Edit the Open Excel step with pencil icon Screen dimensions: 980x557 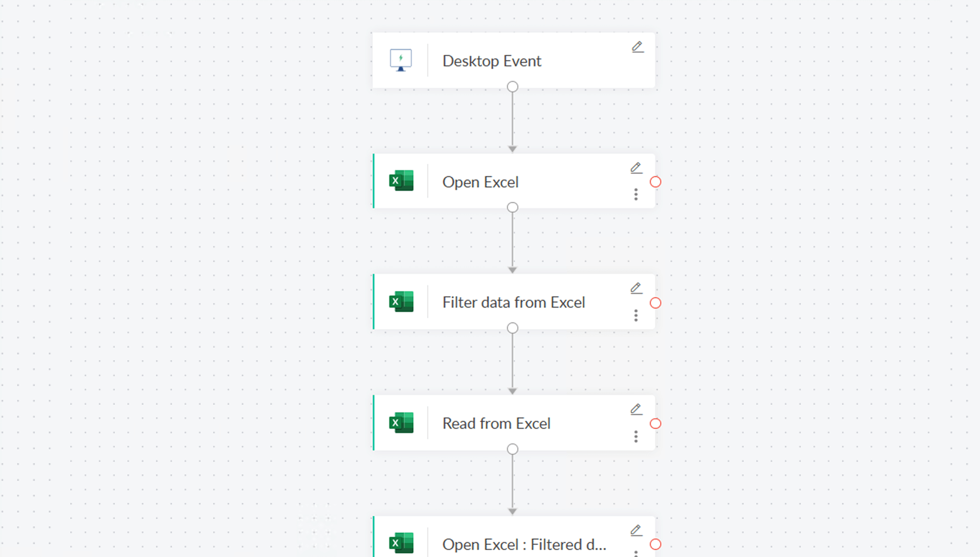point(636,168)
